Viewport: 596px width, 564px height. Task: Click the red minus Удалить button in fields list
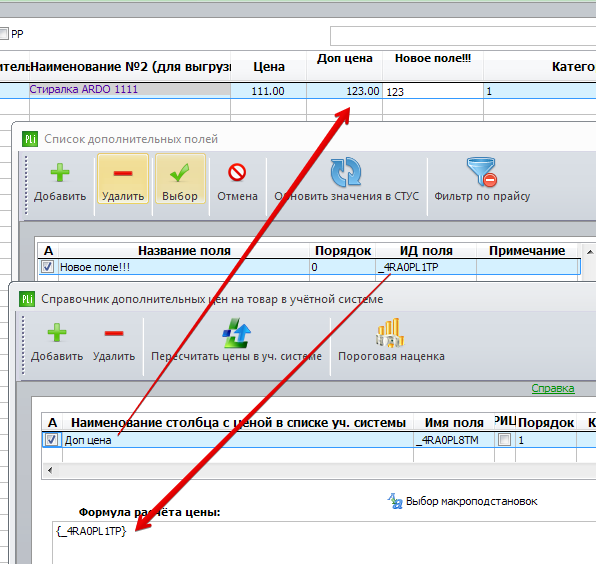(123, 179)
